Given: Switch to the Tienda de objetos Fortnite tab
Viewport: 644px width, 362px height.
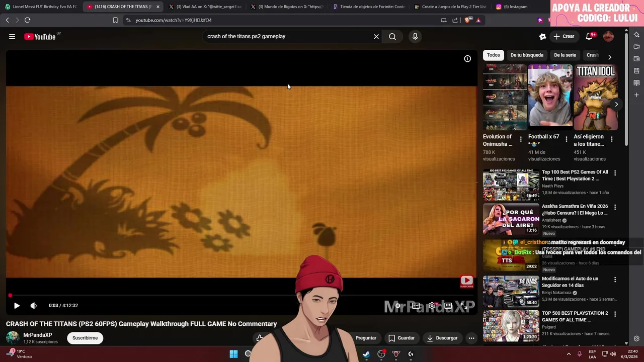Looking at the screenshot, I should click(x=368, y=7).
